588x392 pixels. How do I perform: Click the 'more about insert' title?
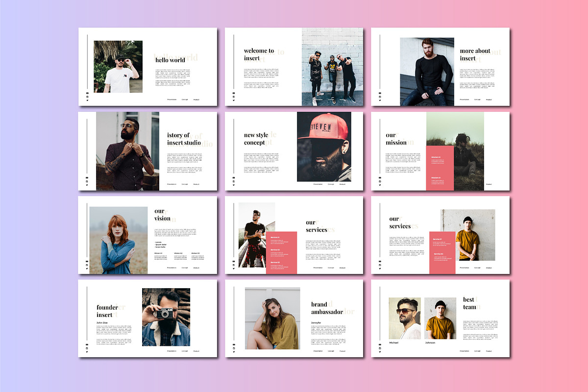[475, 54]
